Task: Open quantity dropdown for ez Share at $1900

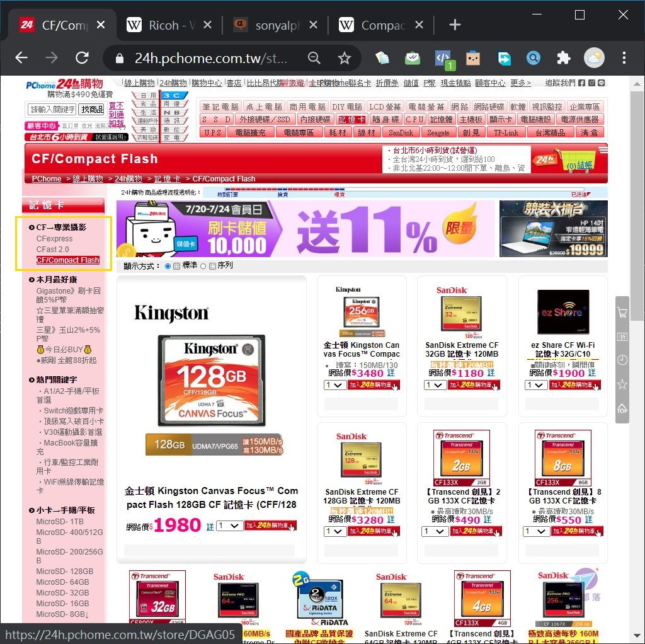Action: tap(536, 385)
